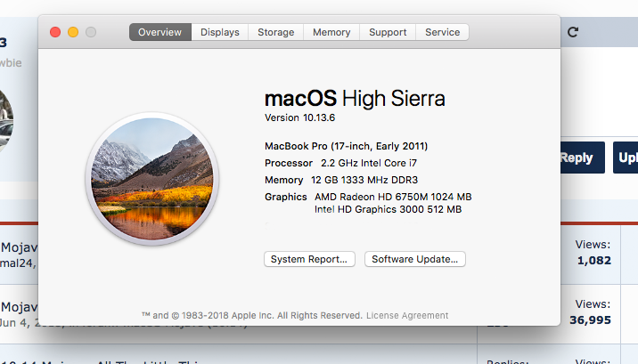Click the browser reload icon
The width and height of the screenshot is (638, 364).
tap(573, 32)
